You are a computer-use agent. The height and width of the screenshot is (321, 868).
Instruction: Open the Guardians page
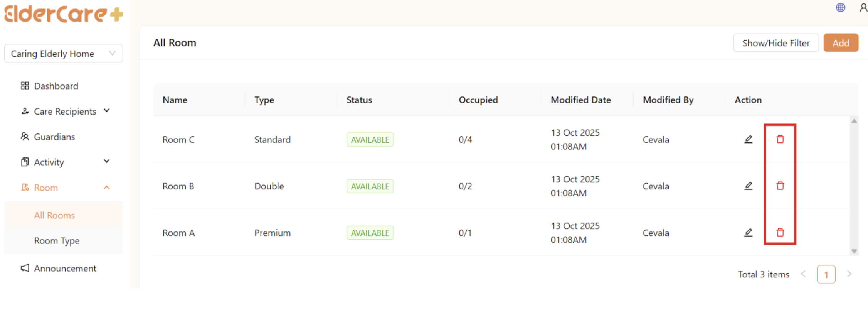point(54,137)
